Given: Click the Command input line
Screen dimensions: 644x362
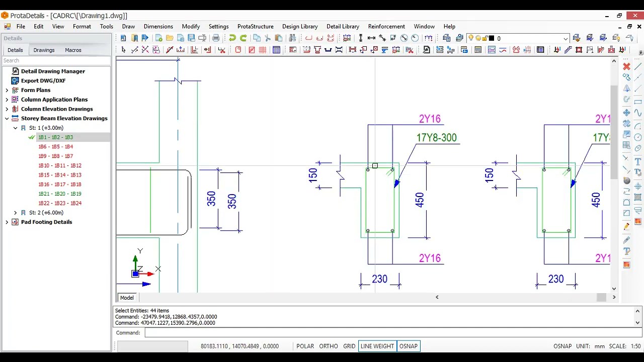Looking at the screenshot, I should 393,333.
